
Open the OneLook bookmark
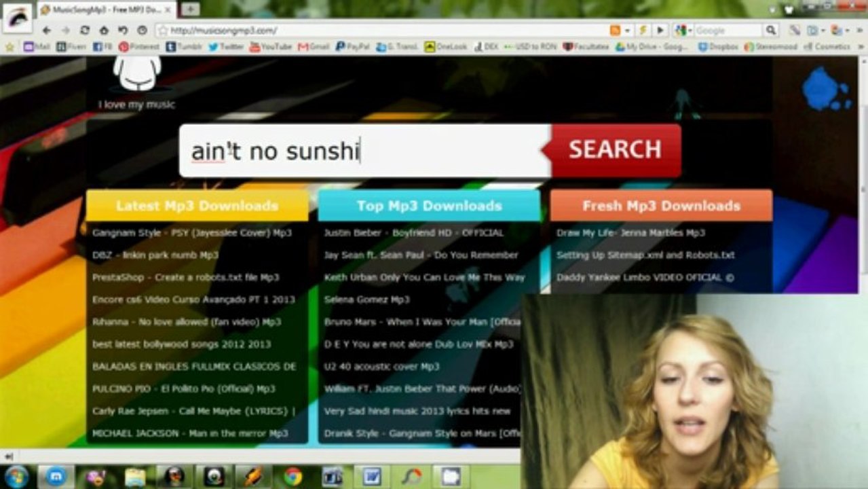[x=446, y=47]
